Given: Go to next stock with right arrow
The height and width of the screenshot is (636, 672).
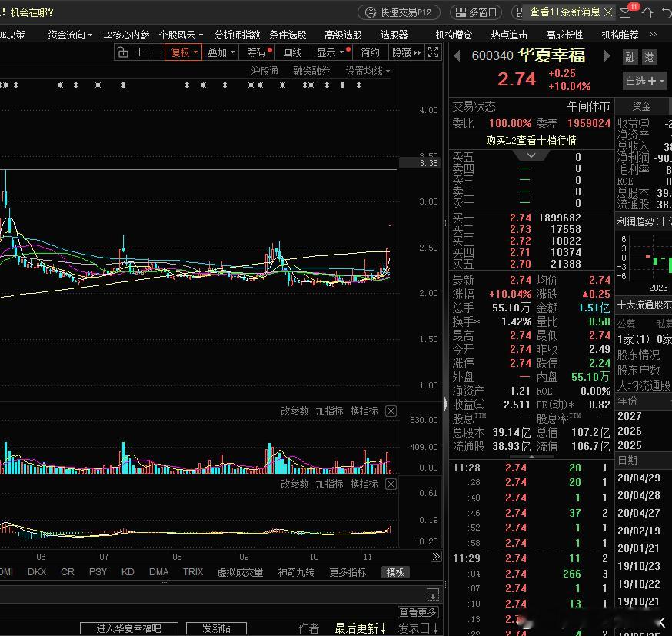Looking at the screenshot, I should click(x=607, y=55).
